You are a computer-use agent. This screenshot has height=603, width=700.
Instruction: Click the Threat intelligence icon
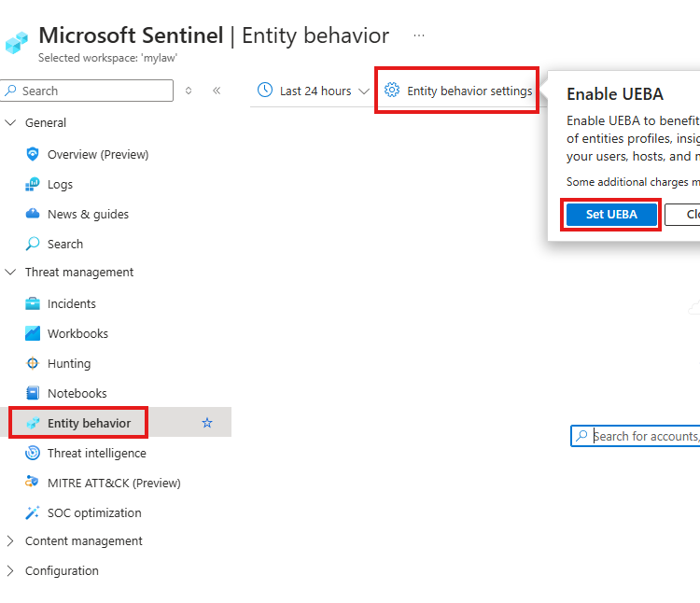[33, 453]
